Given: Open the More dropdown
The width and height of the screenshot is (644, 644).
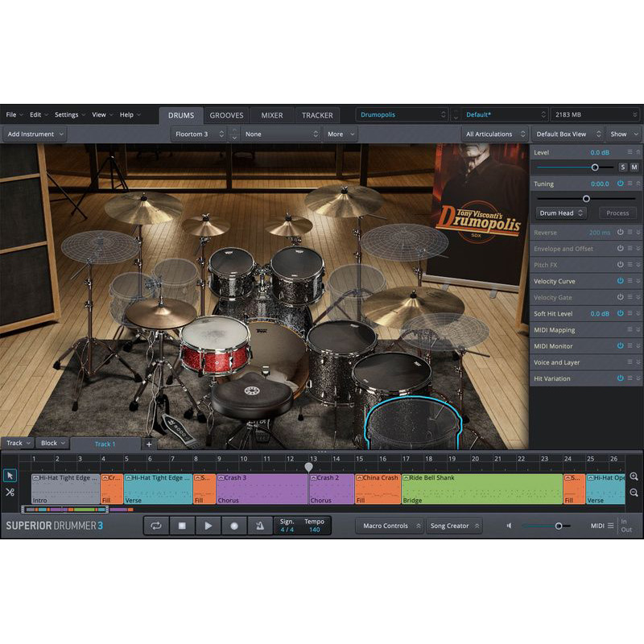Looking at the screenshot, I should point(341,134).
